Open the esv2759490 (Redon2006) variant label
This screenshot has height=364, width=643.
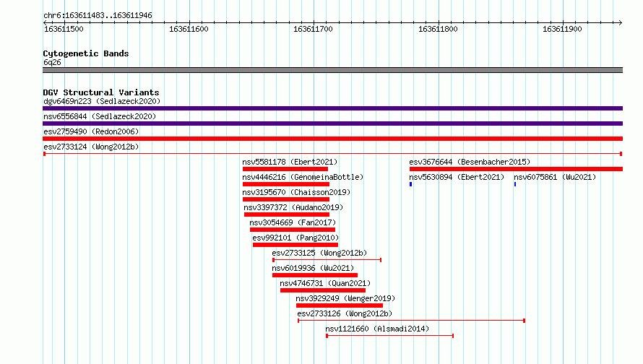coord(91,131)
